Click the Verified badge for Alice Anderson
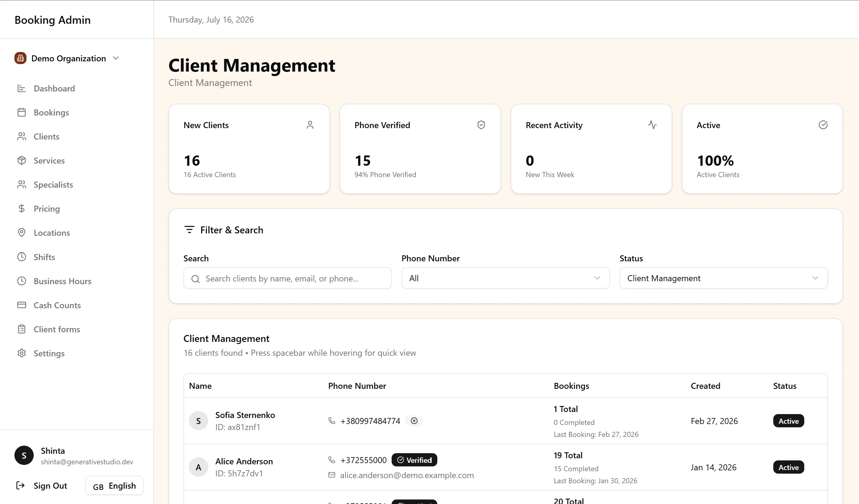The height and width of the screenshot is (504, 859). 414,460
